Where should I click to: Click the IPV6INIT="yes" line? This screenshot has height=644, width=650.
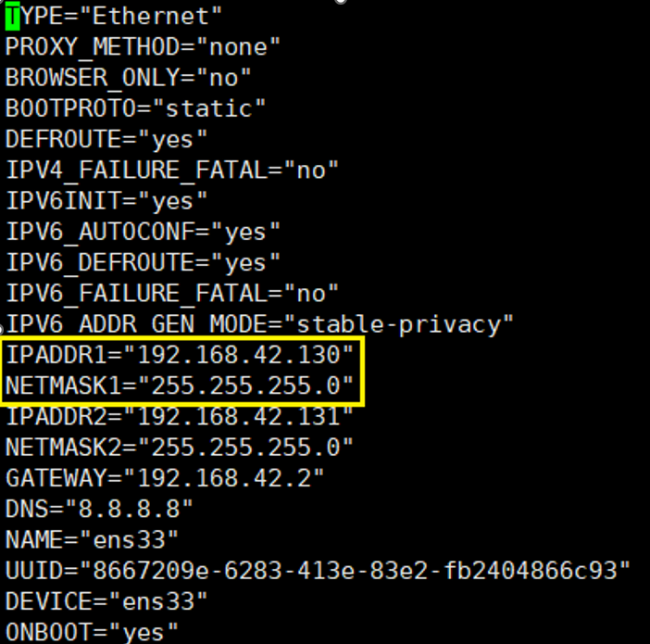(x=106, y=201)
